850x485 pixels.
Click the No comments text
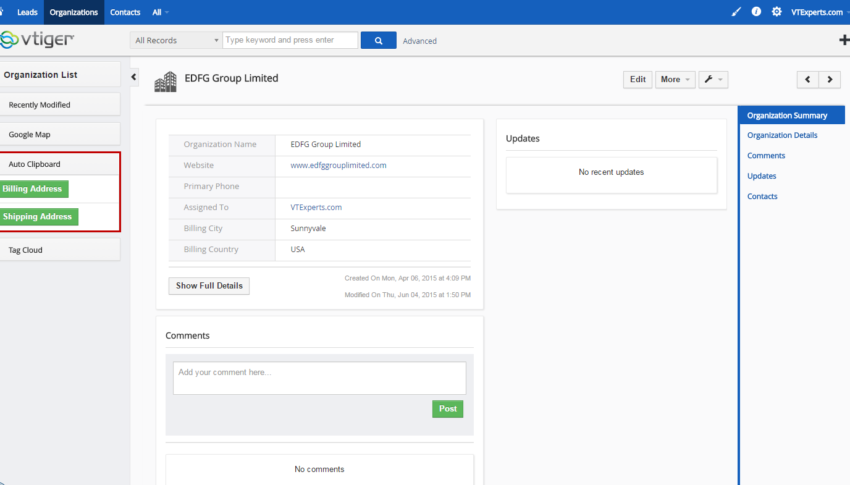[319, 469]
